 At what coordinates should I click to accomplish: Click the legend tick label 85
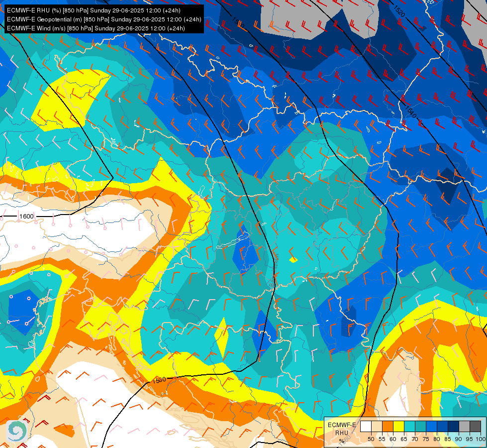pyautogui.click(x=448, y=439)
